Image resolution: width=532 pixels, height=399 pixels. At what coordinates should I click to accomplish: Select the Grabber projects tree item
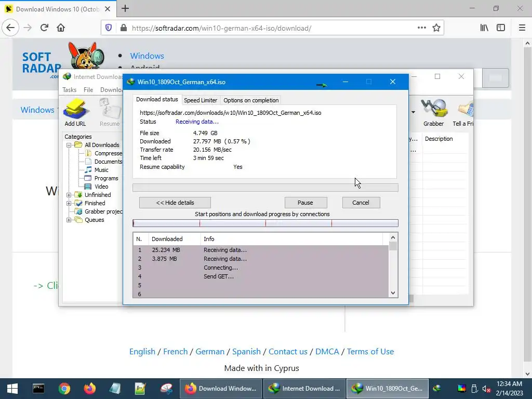pyautogui.click(x=103, y=212)
